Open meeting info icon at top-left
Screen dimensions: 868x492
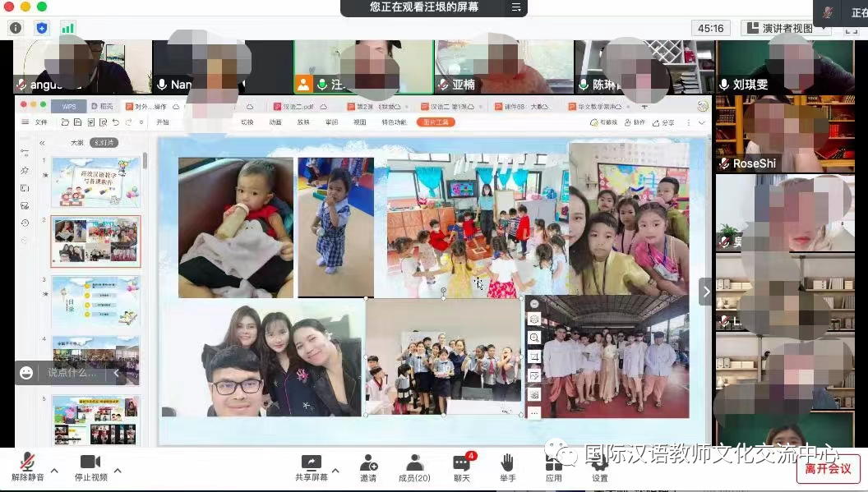pyautogui.click(x=16, y=28)
